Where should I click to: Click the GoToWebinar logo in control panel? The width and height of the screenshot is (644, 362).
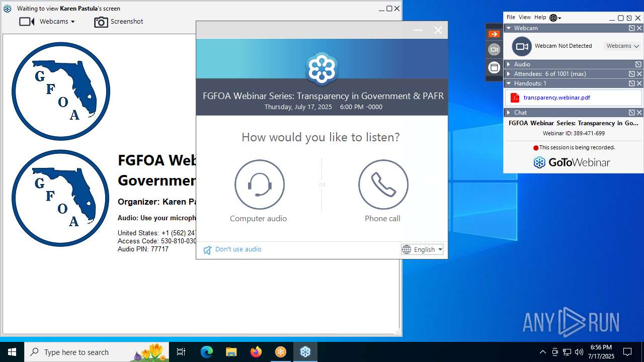coord(572,162)
